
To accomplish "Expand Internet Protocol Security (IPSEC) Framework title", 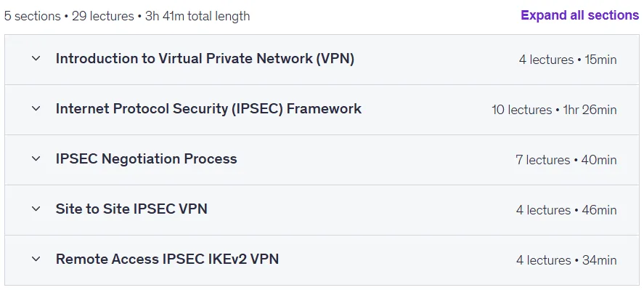I will 208,108.
